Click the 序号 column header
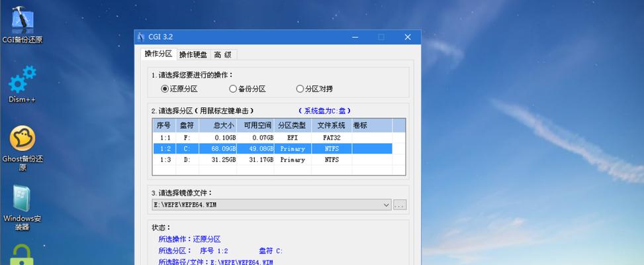This screenshot has width=644, height=265. (164, 125)
